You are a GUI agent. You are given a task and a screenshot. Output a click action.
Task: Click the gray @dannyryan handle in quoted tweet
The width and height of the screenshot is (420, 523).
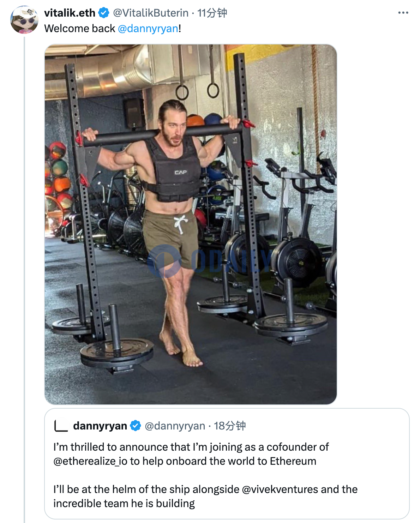(175, 426)
